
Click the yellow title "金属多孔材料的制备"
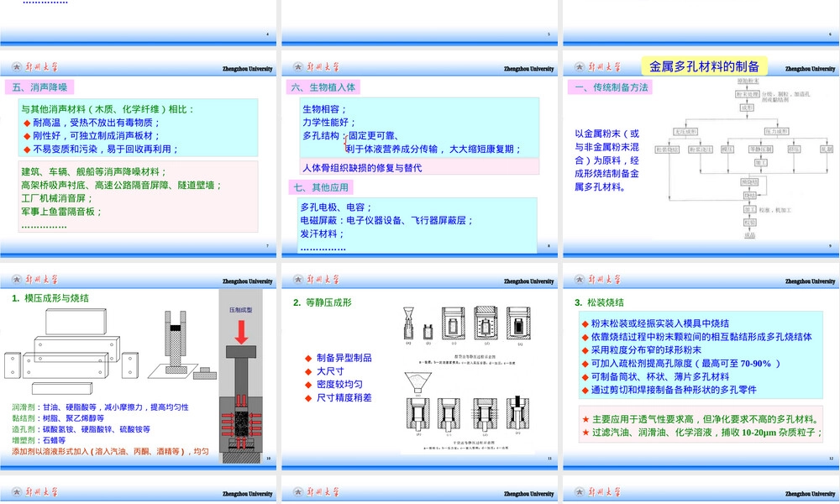(x=705, y=66)
